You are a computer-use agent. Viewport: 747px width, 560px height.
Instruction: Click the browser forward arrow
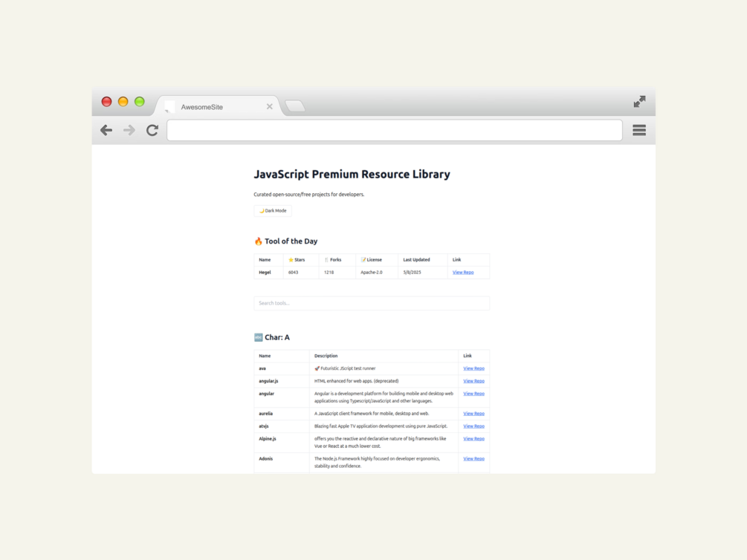129,130
